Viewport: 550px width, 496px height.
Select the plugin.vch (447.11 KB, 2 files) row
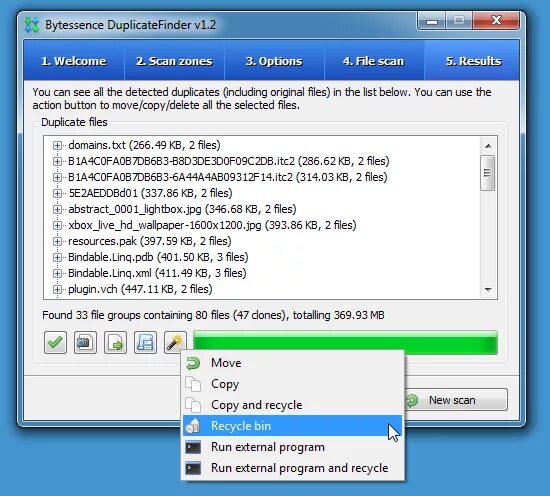(140, 289)
